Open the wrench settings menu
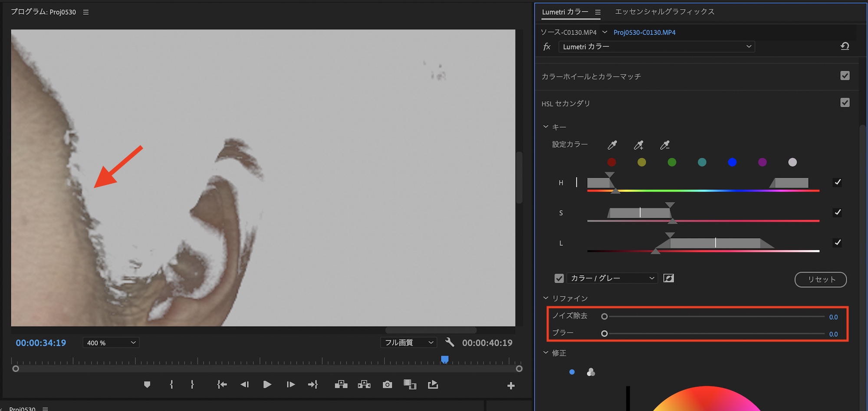 coord(450,342)
